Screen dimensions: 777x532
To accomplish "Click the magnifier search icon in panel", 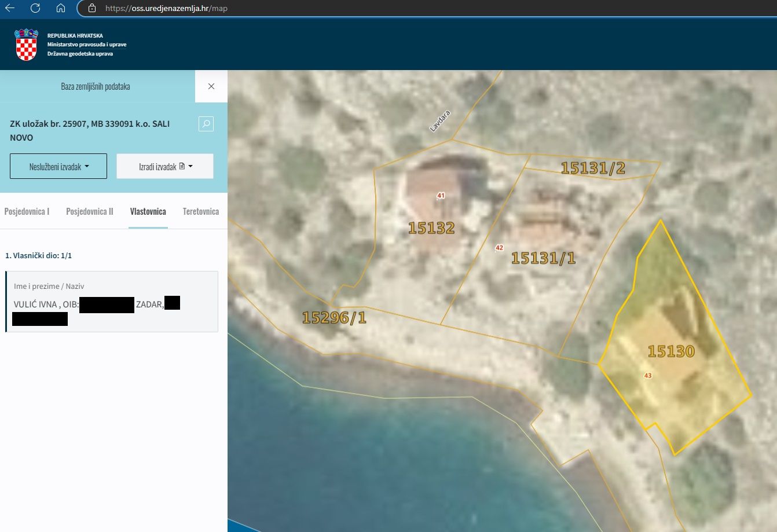I will coord(206,124).
